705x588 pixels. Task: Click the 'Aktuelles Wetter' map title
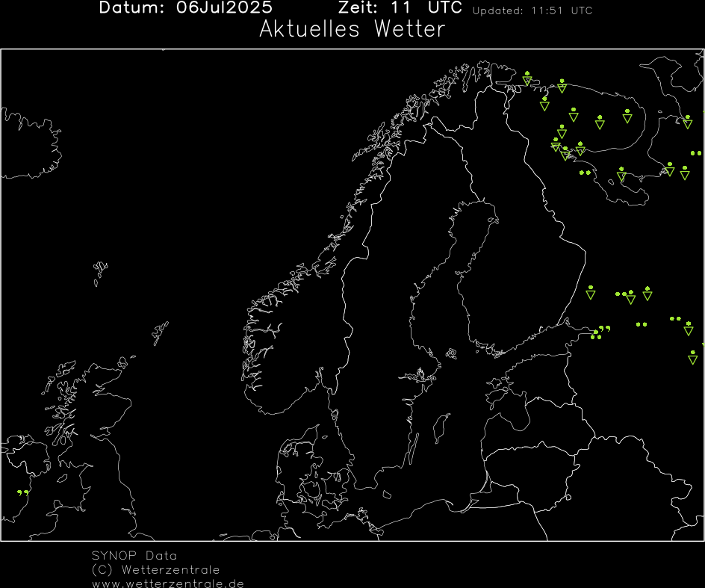tap(352, 29)
